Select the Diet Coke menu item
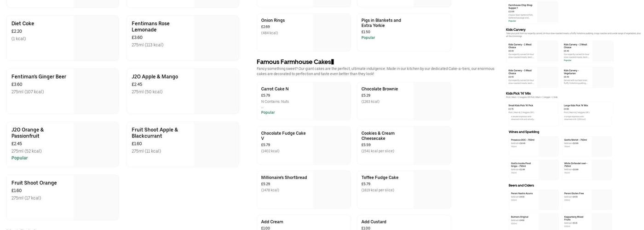 (63, 38)
